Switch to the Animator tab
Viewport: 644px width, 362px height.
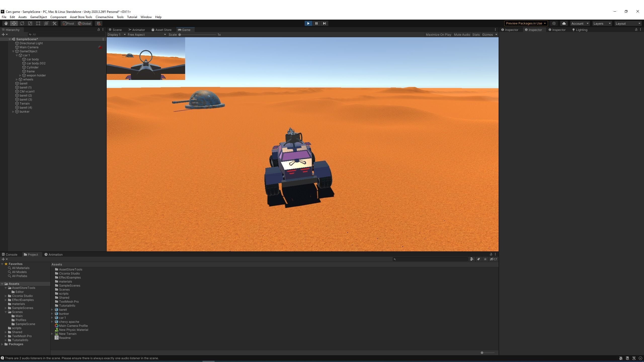[x=137, y=30]
